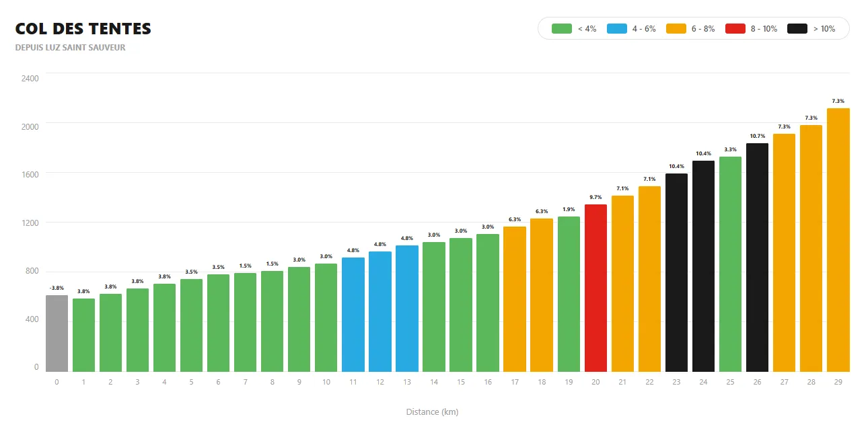The image size is (868, 433).
Task: Select the black bar at km 23
Action: click(676, 272)
